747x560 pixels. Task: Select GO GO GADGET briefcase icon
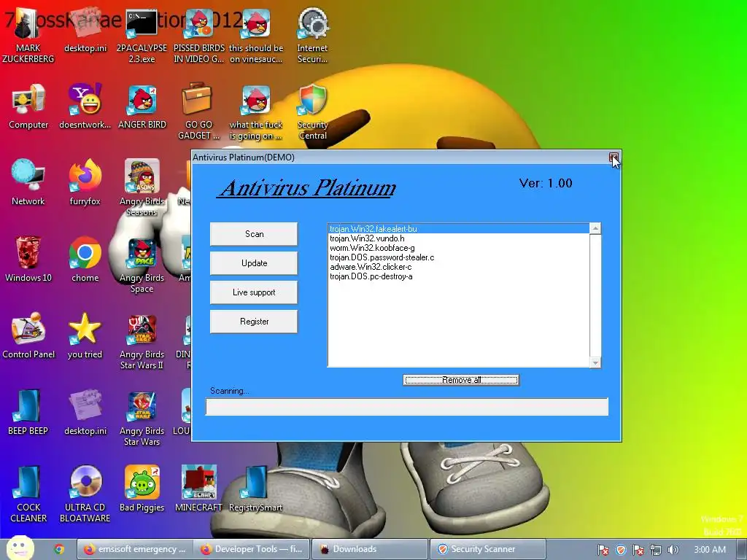coord(198,112)
